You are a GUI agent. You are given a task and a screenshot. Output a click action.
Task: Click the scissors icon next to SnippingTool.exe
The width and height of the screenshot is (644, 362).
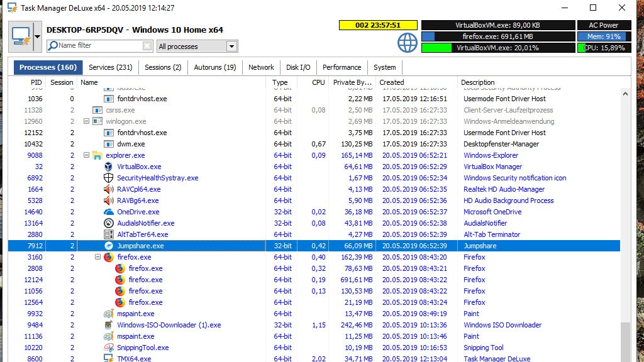click(107, 348)
